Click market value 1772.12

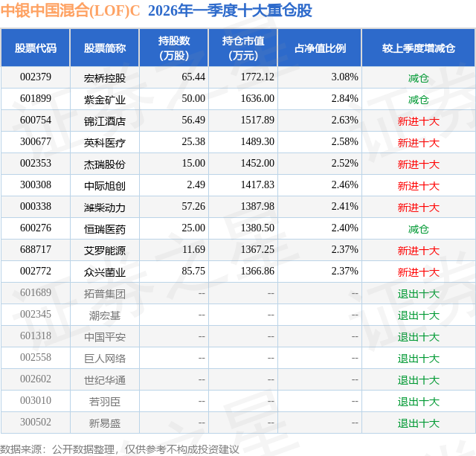point(257,77)
